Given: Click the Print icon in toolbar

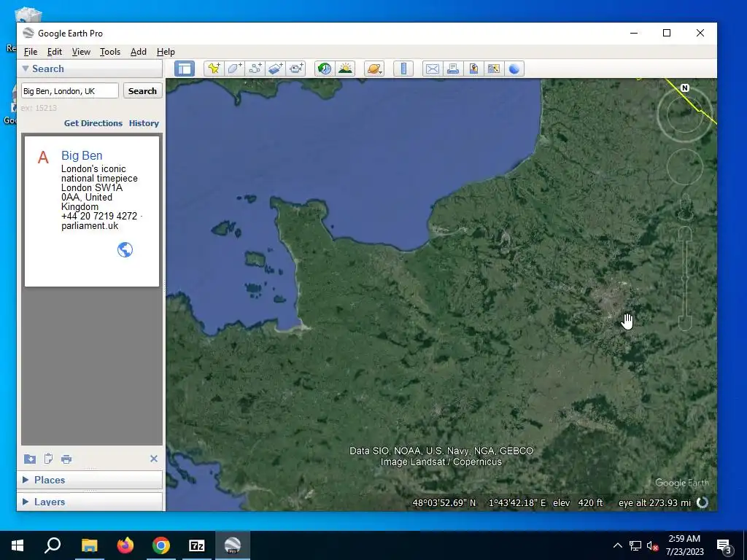Looking at the screenshot, I should click(452, 69).
